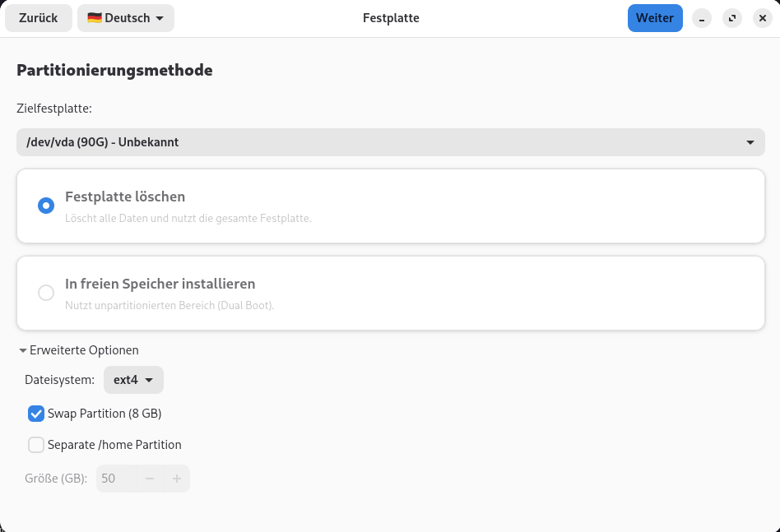Click the Festplatte window title
The height and width of the screenshot is (532, 780).
point(391,18)
